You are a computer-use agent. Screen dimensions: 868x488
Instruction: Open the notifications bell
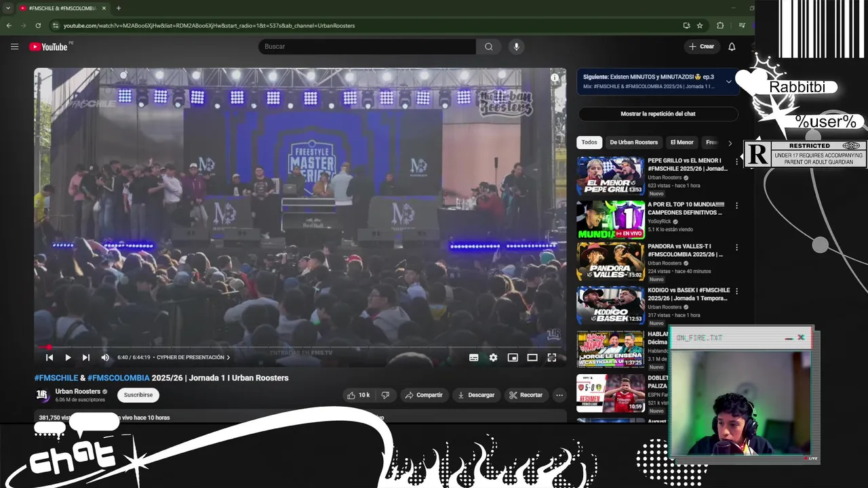point(732,47)
